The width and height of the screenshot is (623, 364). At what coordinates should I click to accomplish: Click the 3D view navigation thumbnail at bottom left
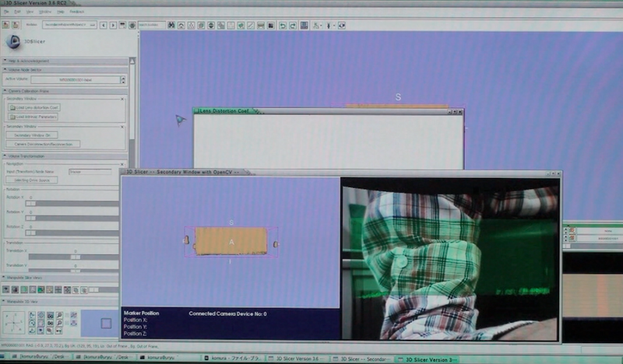(100, 323)
